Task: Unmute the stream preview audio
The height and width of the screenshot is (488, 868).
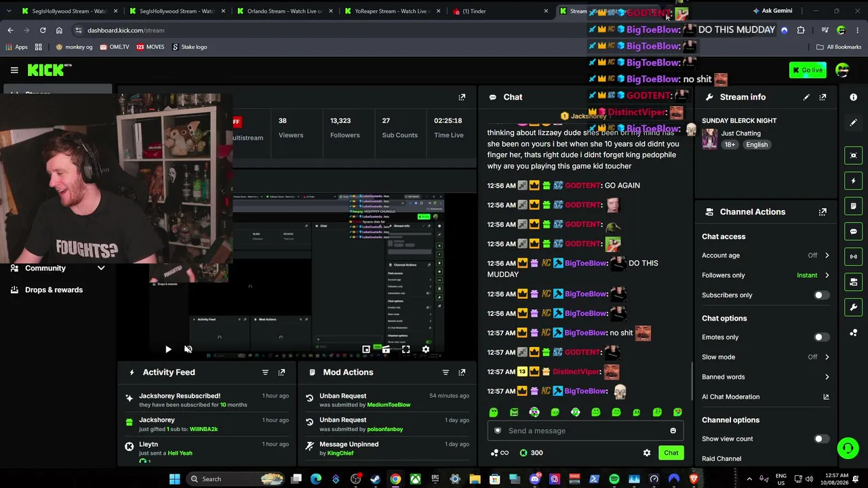Action: click(x=189, y=350)
